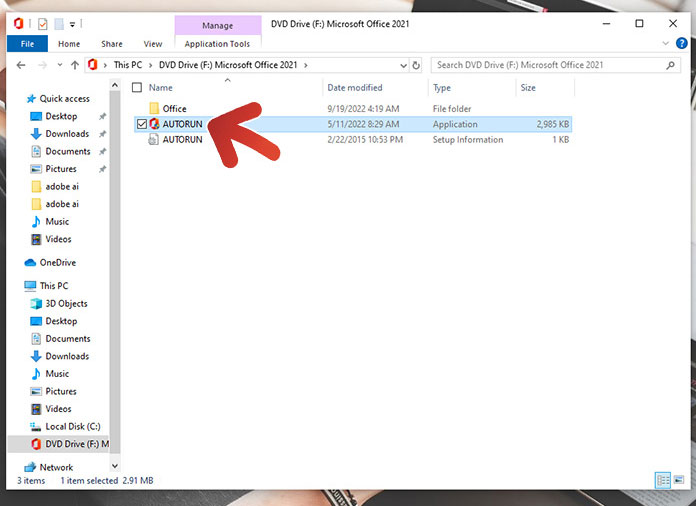696x506 pixels.
Task: Click the Manage contextual tab
Action: point(218,26)
